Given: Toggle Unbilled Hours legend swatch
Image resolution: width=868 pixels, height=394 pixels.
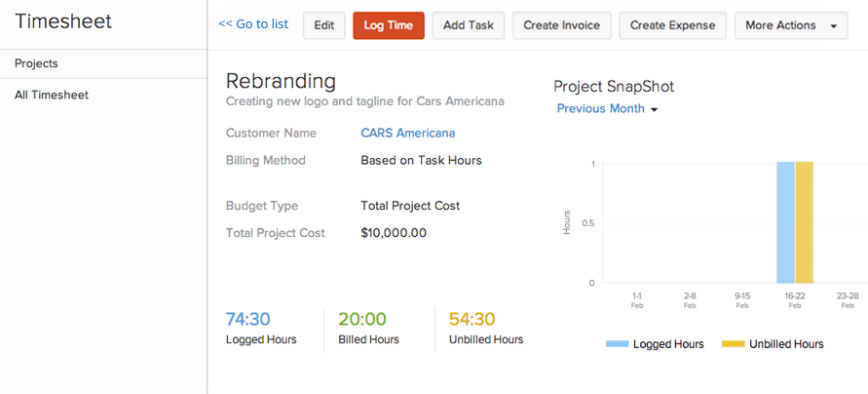Looking at the screenshot, I should coord(734,344).
